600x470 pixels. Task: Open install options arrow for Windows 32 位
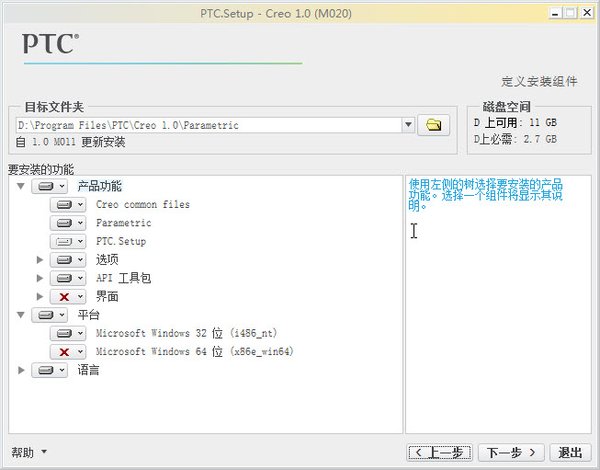coord(80,333)
